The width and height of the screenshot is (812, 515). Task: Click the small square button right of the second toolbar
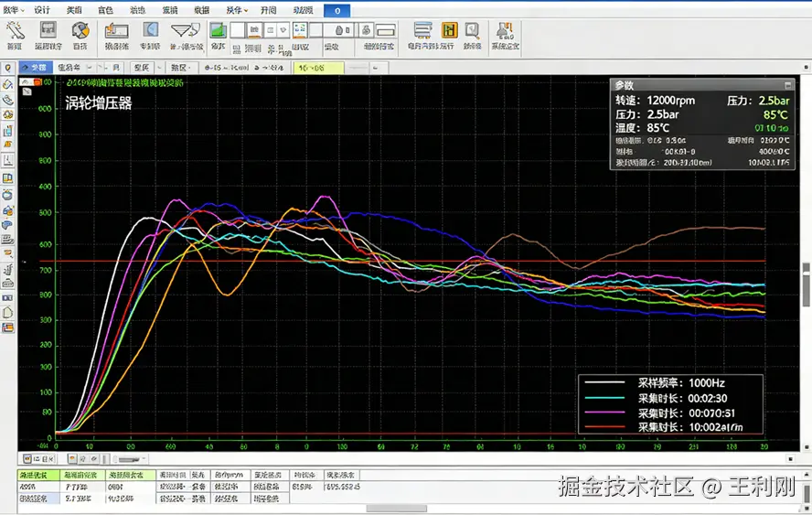pyautogui.click(x=806, y=68)
